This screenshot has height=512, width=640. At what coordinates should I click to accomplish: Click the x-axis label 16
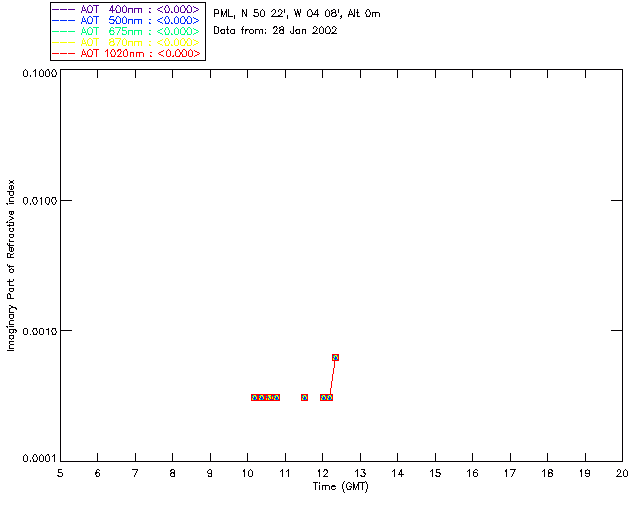coord(473,473)
